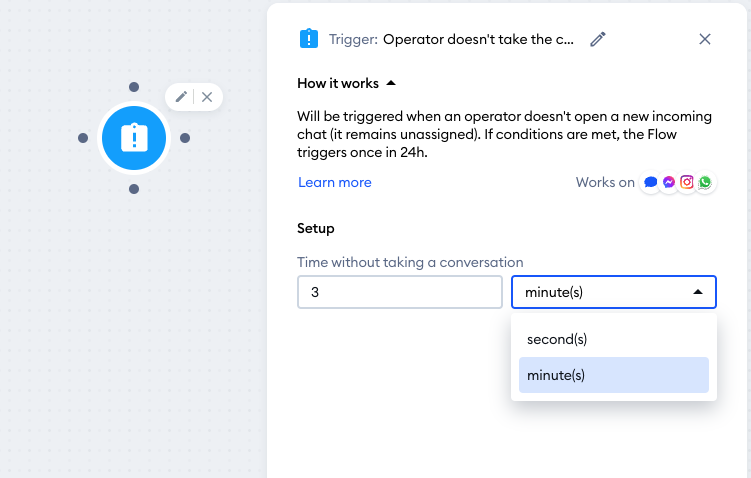This screenshot has height=478, width=751.
Task: Focus the time value input field
Action: 400,292
